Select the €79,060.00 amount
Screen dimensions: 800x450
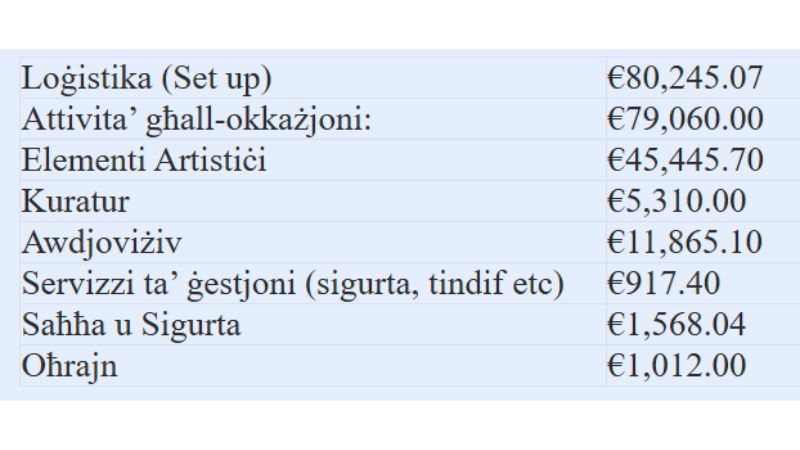tap(685, 119)
